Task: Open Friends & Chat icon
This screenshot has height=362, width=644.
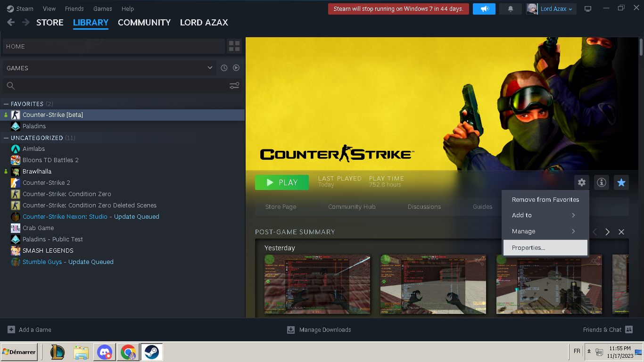Action: tap(628, 329)
